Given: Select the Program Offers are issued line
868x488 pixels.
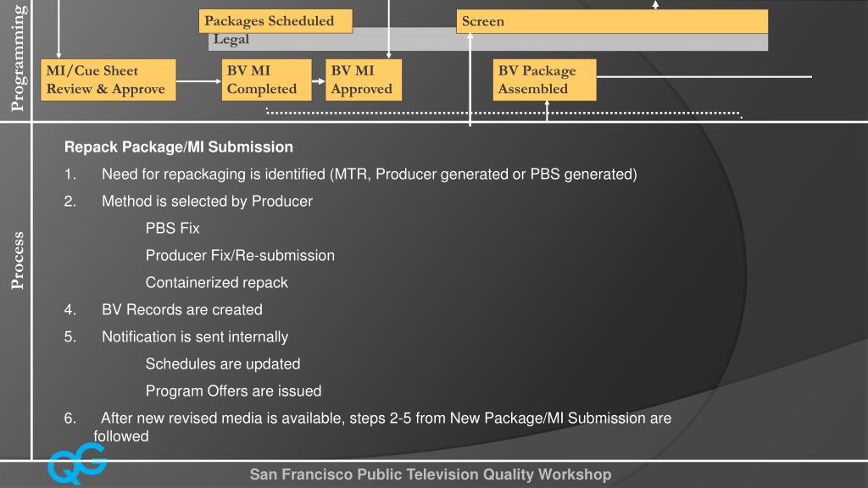Looking at the screenshot, I should (x=233, y=391).
